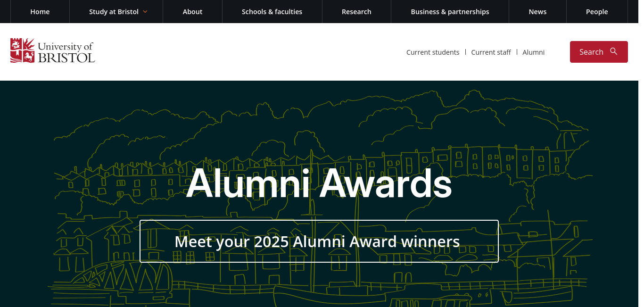Select Schools & faculties in top navigation
Image resolution: width=644 pixels, height=307 pixels.
[272, 11]
